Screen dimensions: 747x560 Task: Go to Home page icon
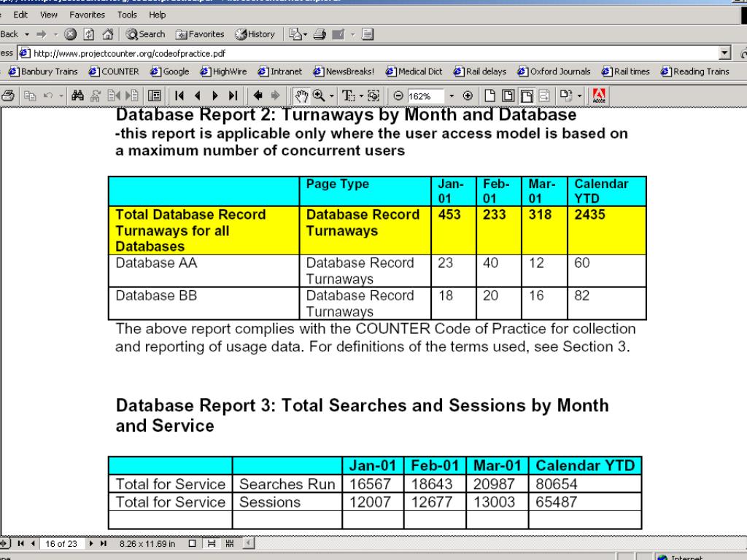click(108, 34)
